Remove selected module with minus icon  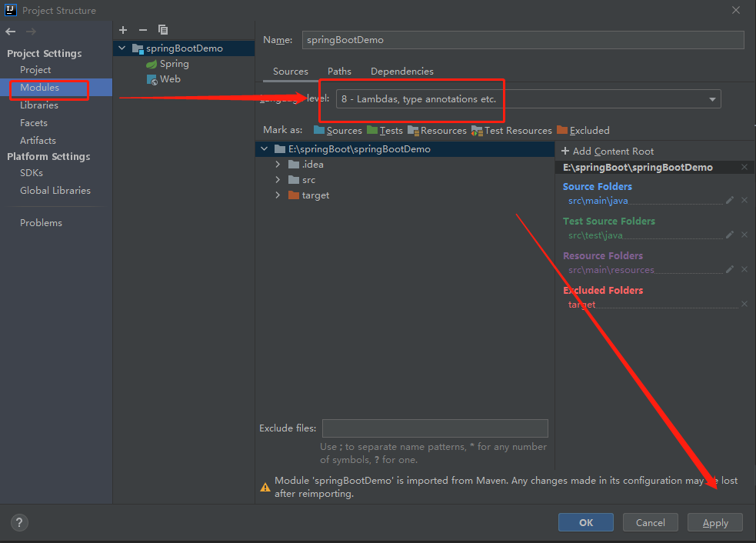click(x=143, y=30)
